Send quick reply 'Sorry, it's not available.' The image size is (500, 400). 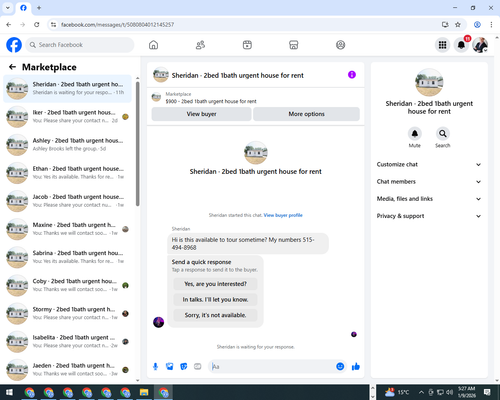tap(215, 315)
